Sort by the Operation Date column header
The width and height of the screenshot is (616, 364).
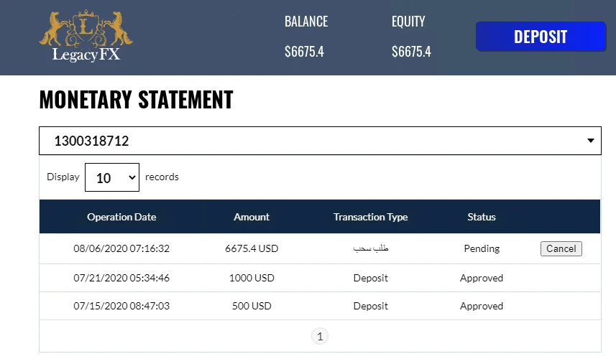[x=121, y=217]
